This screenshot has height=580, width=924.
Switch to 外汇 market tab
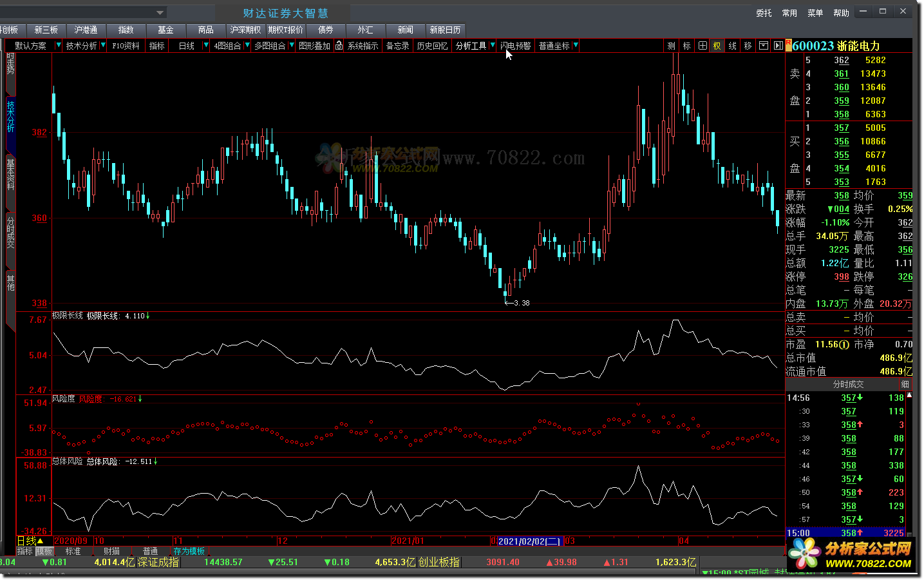(x=365, y=30)
